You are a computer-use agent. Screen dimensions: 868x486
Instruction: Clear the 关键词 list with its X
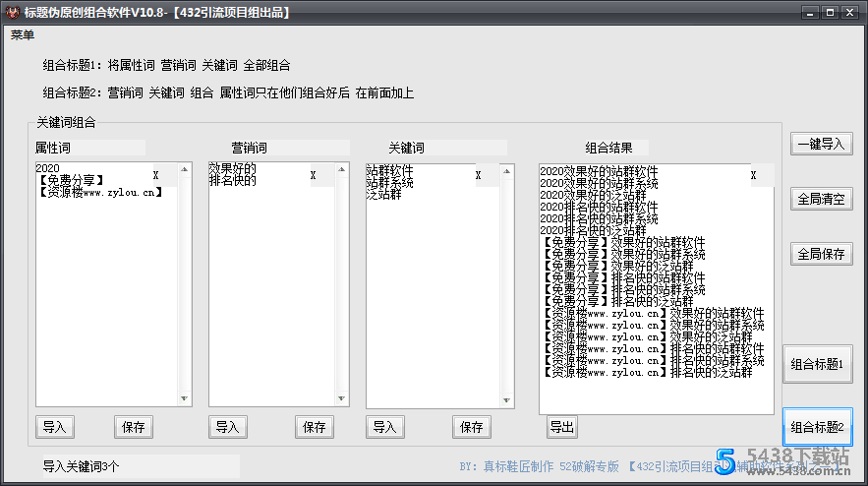click(479, 175)
